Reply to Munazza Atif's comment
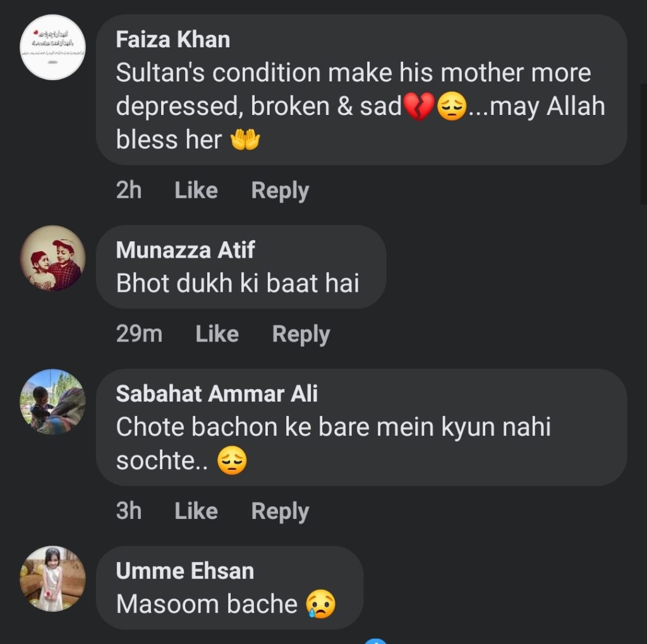 pos(301,335)
